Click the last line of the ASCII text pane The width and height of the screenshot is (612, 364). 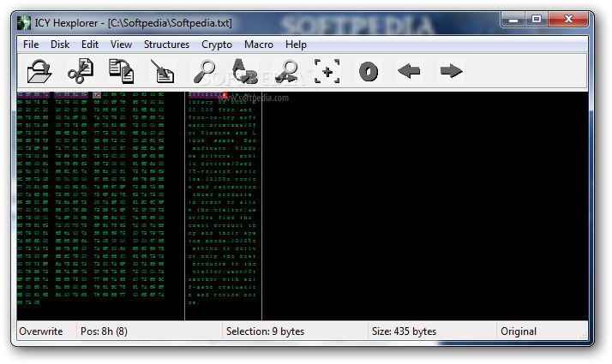coord(193,302)
